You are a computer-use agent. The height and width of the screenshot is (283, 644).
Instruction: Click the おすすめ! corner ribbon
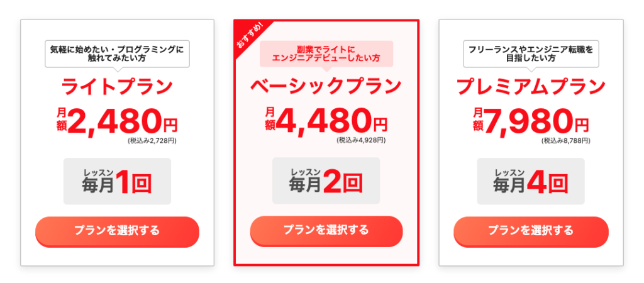click(249, 36)
